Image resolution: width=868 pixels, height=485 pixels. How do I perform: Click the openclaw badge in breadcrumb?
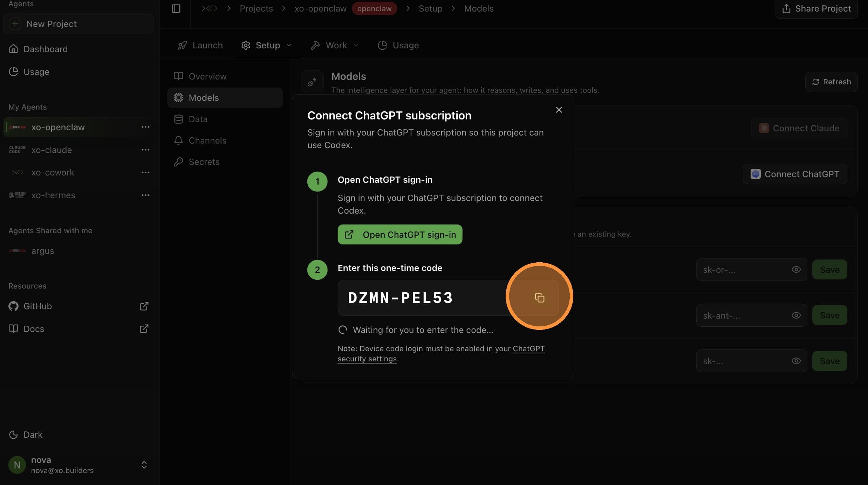click(374, 8)
